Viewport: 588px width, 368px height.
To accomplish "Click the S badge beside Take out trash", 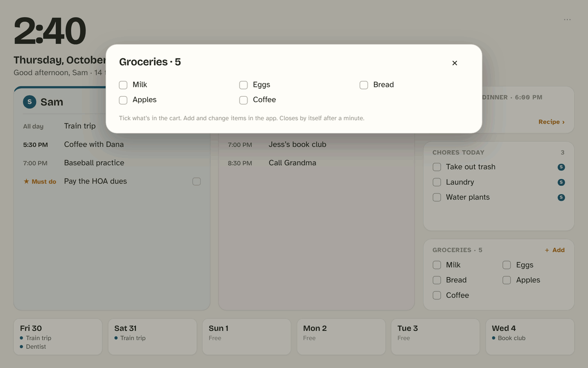I will [561, 167].
